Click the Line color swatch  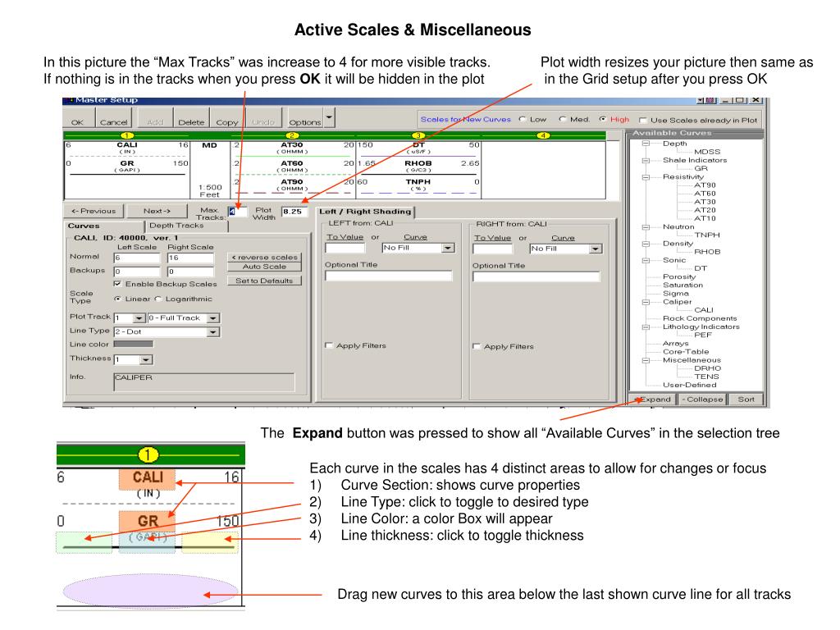click(134, 344)
